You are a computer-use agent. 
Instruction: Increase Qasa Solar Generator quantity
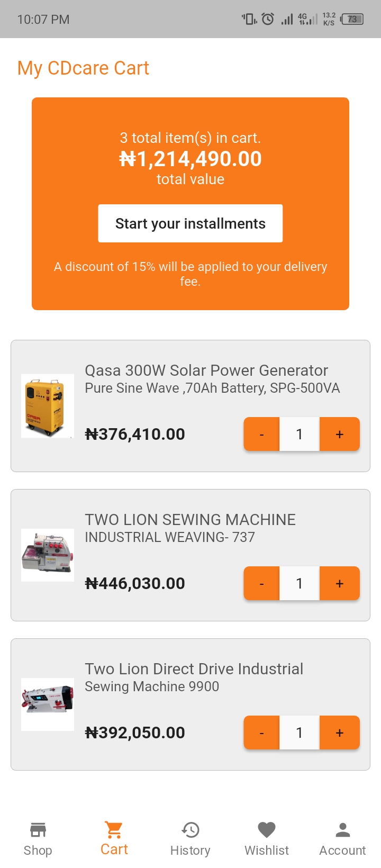point(340,434)
